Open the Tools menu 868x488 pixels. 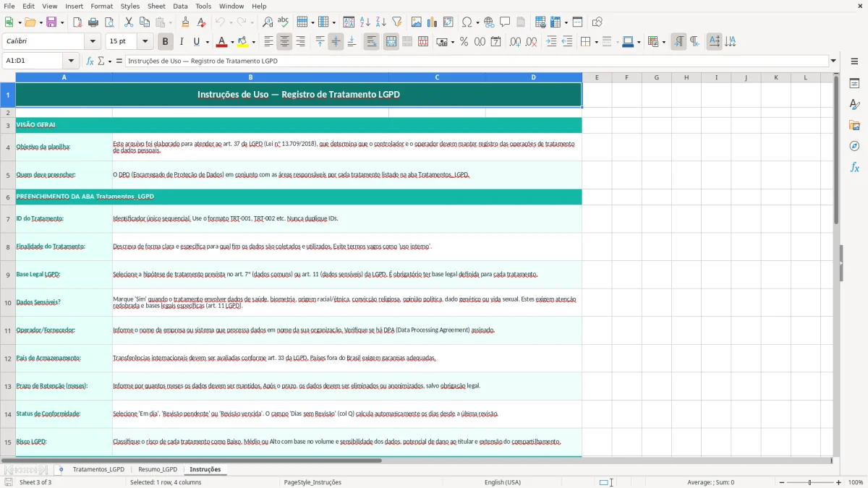(203, 6)
